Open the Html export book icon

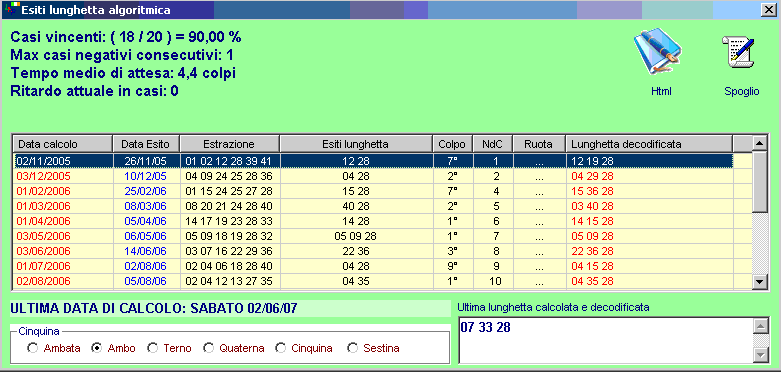coord(658,52)
